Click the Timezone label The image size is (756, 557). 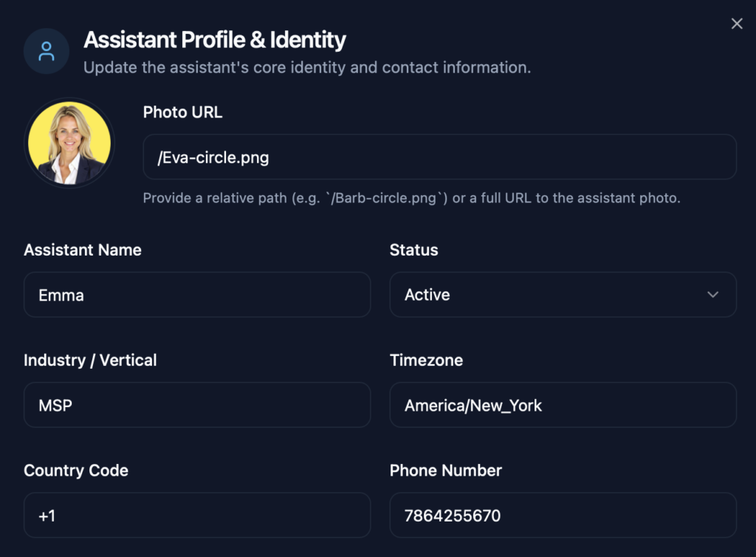426,360
